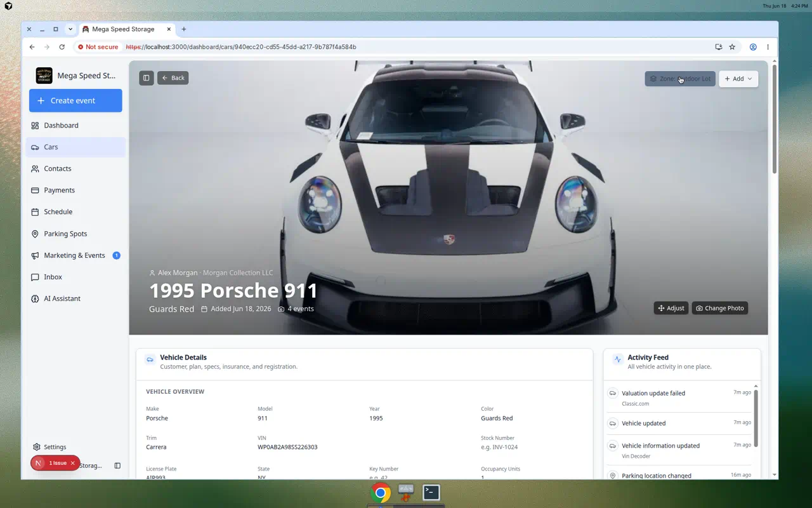Screen dimensions: 812x508
Task: Open the tab search dropdown arrow
Action: point(70,29)
